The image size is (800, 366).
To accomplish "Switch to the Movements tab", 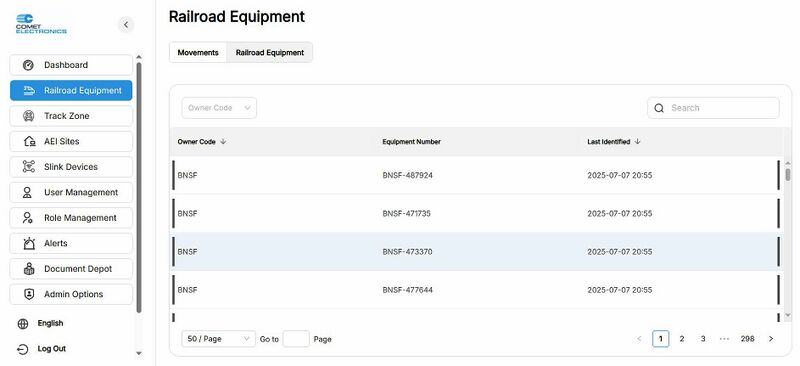I will pyautogui.click(x=198, y=53).
